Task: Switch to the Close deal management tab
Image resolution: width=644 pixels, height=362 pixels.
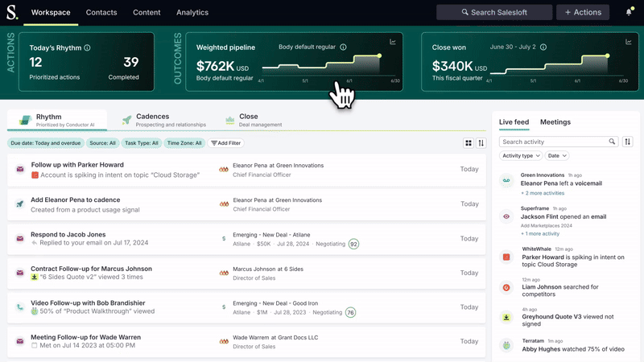Action: tap(254, 120)
